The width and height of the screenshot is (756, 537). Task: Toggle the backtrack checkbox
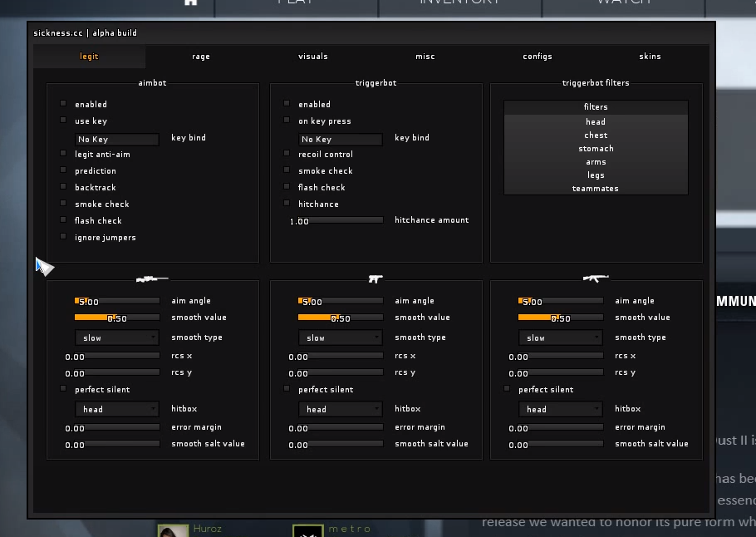click(x=63, y=187)
